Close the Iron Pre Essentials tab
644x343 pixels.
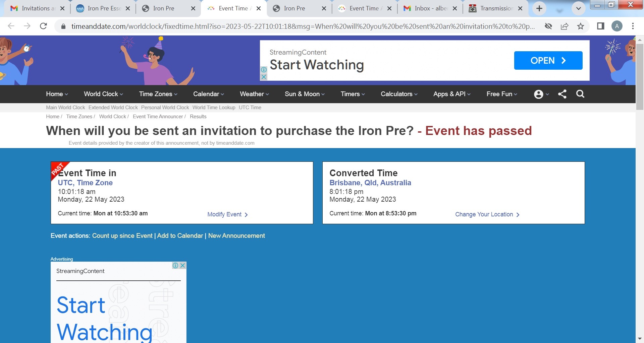tap(128, 9)
